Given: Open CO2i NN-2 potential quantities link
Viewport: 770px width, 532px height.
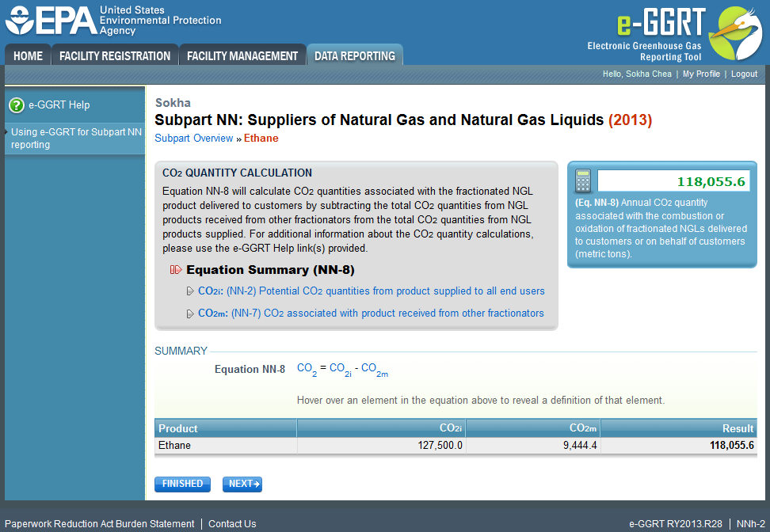Looking at the screenshot, I should tap(372, 291).
